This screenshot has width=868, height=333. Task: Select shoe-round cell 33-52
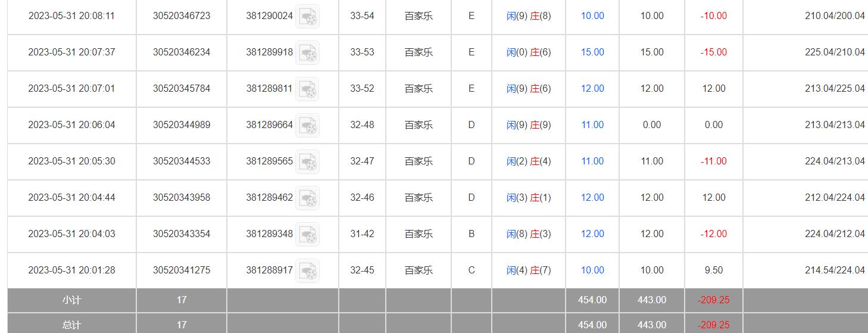pyautogui.click(x=362, y=89)
